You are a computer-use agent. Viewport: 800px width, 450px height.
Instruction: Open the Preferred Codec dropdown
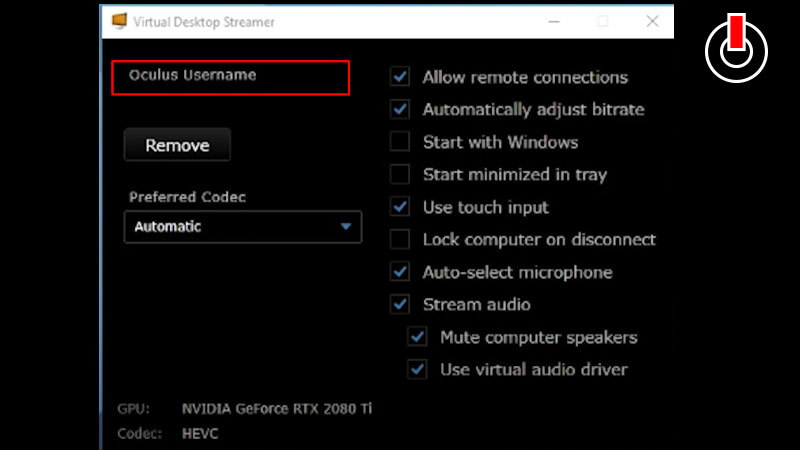243,227
